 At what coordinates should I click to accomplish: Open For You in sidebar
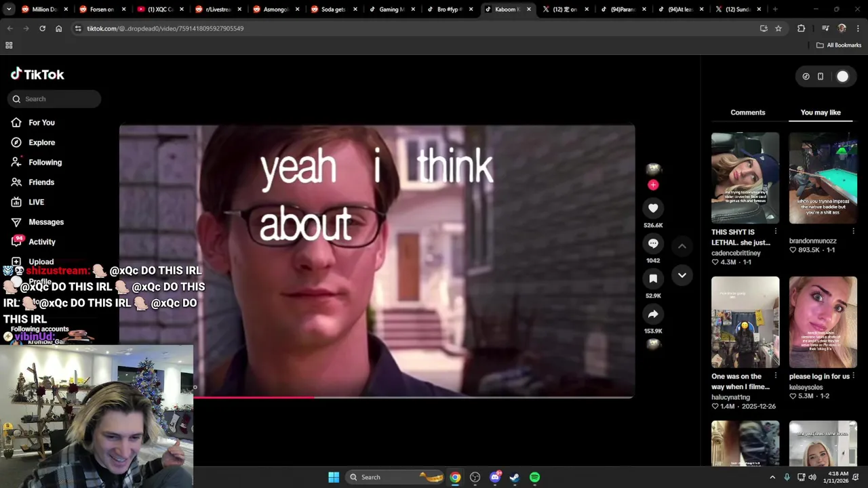click(x=41, y=123)
